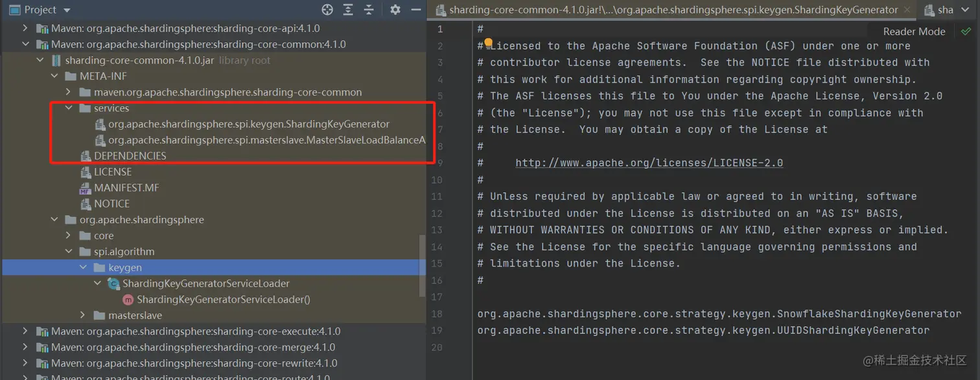This screenshot has width=980, height=380.
Task: Expand sharding-core-rewrite:4.1.0 library
Action: 25,363
